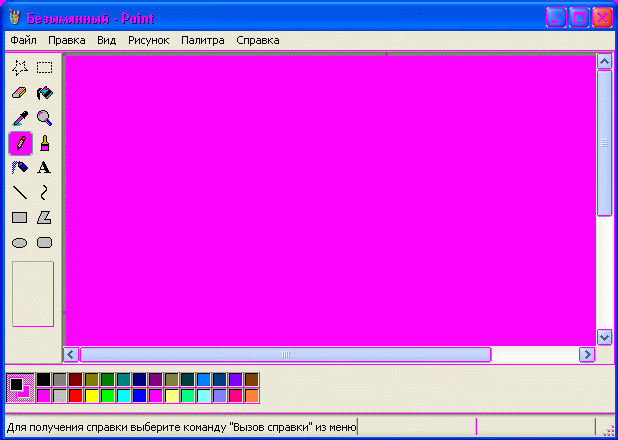This screenshot has height=440, width=618.
Task: Select the teal swatch
Action: coord(124,380)
